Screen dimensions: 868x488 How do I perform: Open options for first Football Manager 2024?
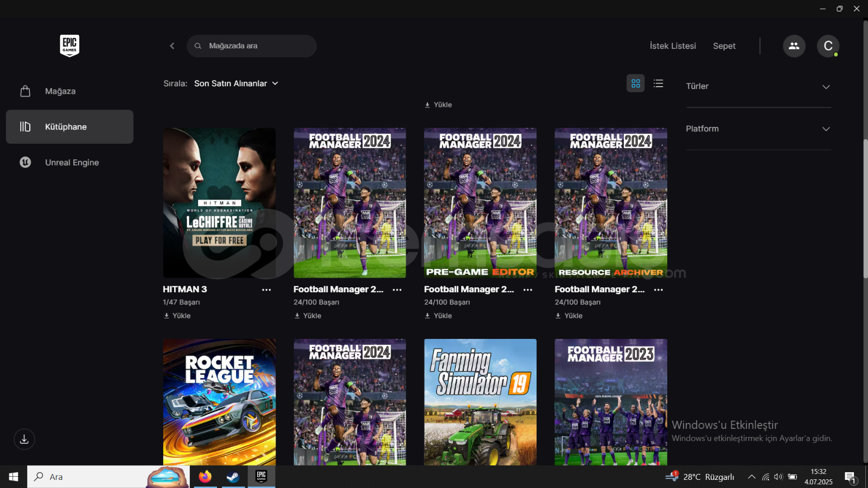point(397,290)
